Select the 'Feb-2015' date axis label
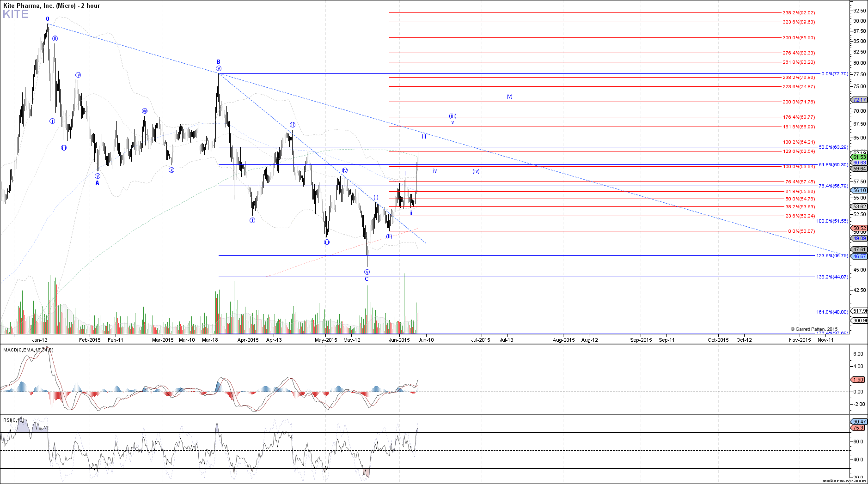The height and width of the screenshot is (484, 868). pos(90,340)
